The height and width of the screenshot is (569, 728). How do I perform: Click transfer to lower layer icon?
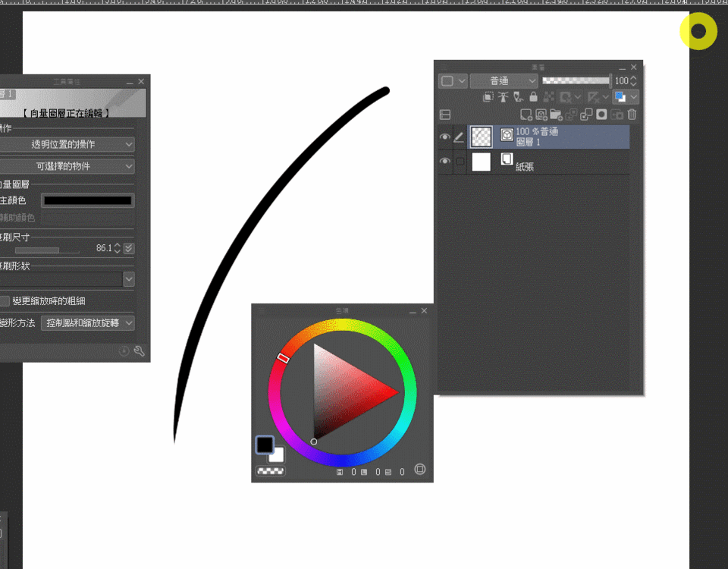(571, 115)
